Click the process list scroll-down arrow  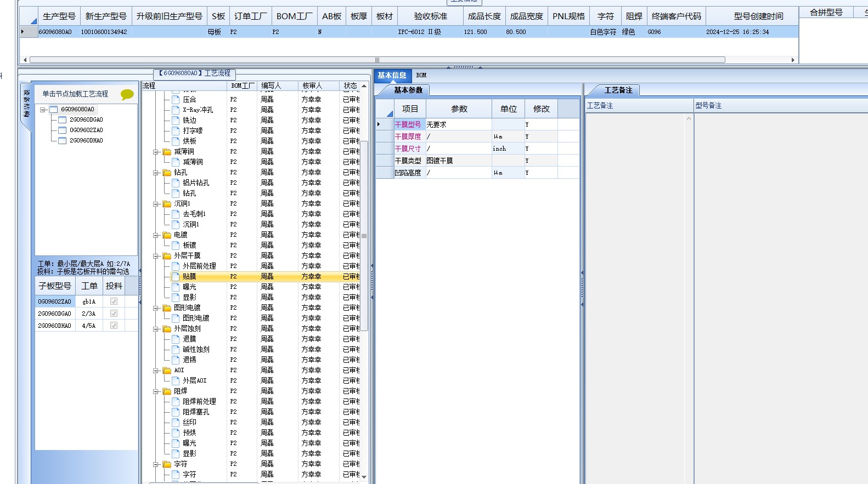click(x=364, y=477)
